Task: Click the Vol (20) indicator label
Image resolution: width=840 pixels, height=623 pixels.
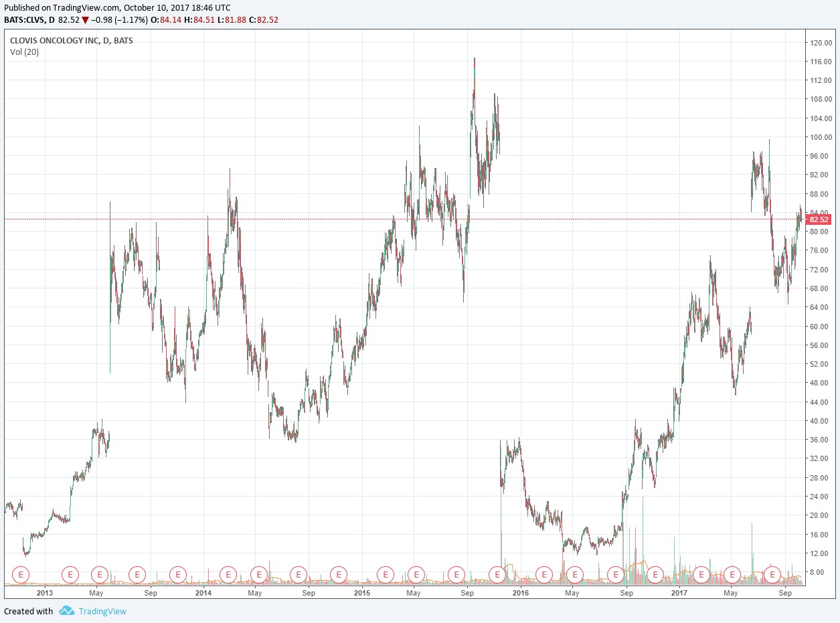Action: click(x=24, y=52)
